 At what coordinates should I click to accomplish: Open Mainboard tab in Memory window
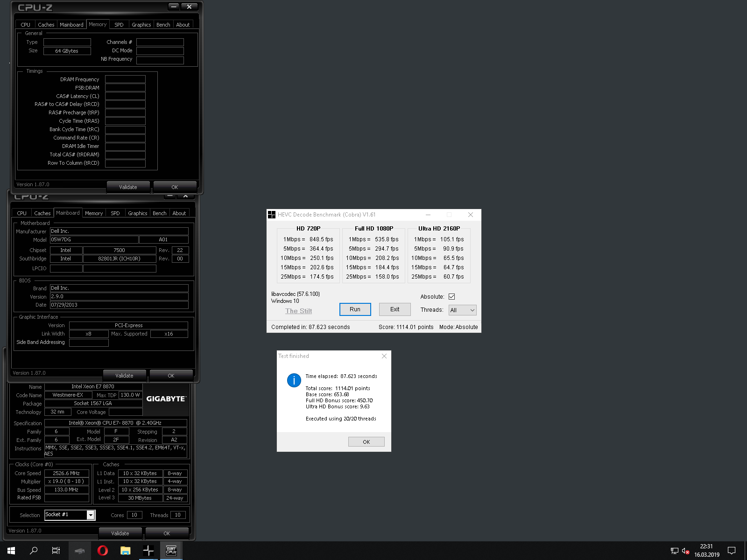point(71,25)
